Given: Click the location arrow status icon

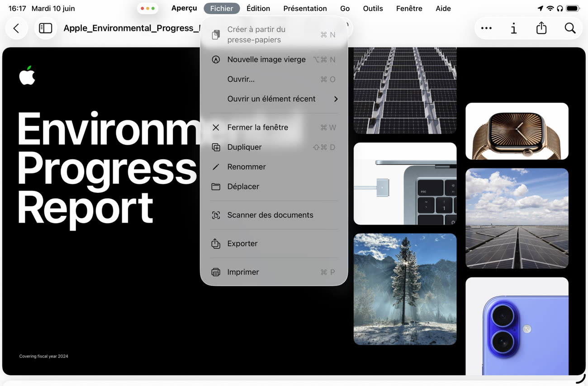Looking at the screenshot, I should 540,8.
